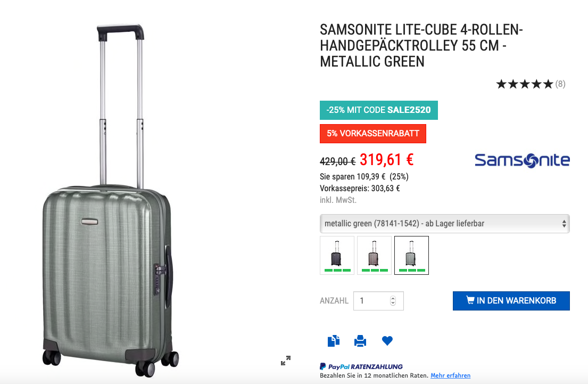Image resolution: width=588 pixels, height=384 pixels.
Task: Click the print page icon
Action: tap(360, 341)
